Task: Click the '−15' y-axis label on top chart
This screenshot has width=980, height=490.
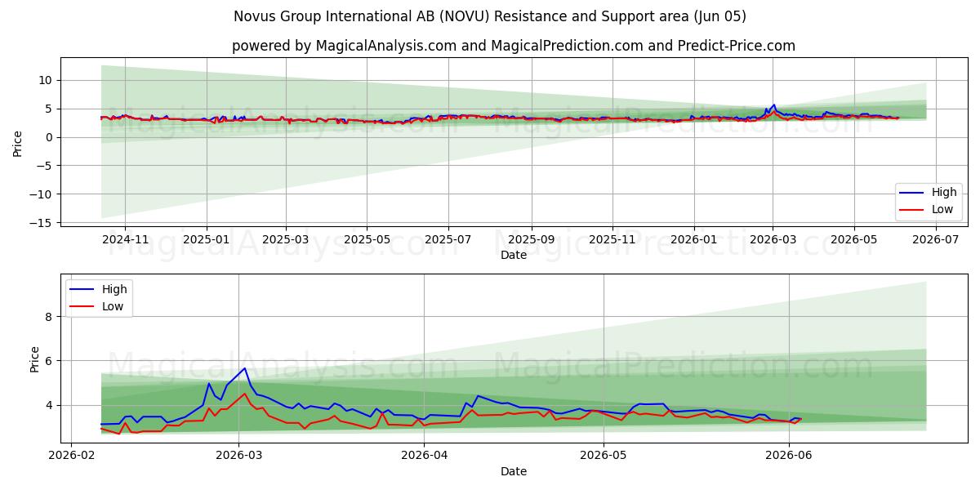Action: click(x=42, y=223)
